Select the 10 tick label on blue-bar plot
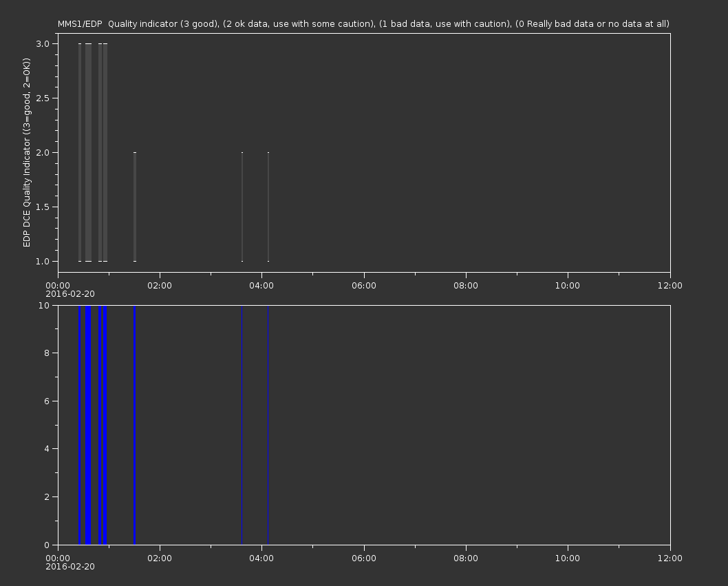This screenshot has height=586, width=728. click(x=44, y=305)
